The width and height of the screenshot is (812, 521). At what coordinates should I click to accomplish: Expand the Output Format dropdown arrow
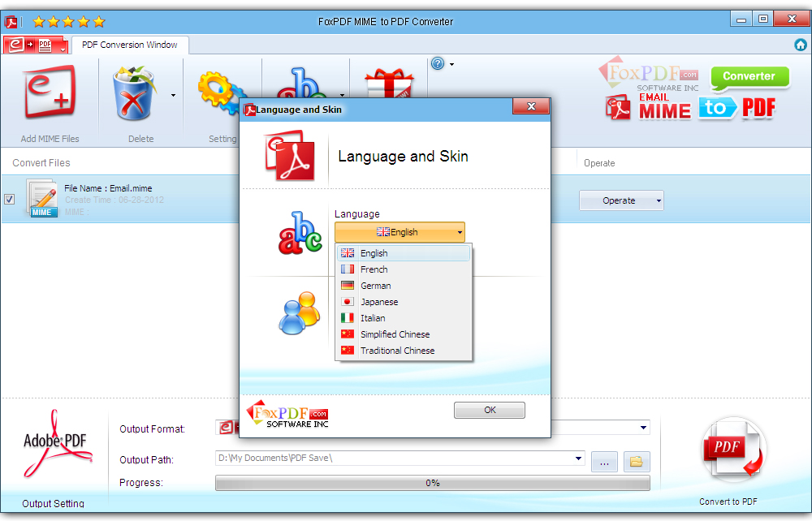pyautogui.click(x=643, y=428)
